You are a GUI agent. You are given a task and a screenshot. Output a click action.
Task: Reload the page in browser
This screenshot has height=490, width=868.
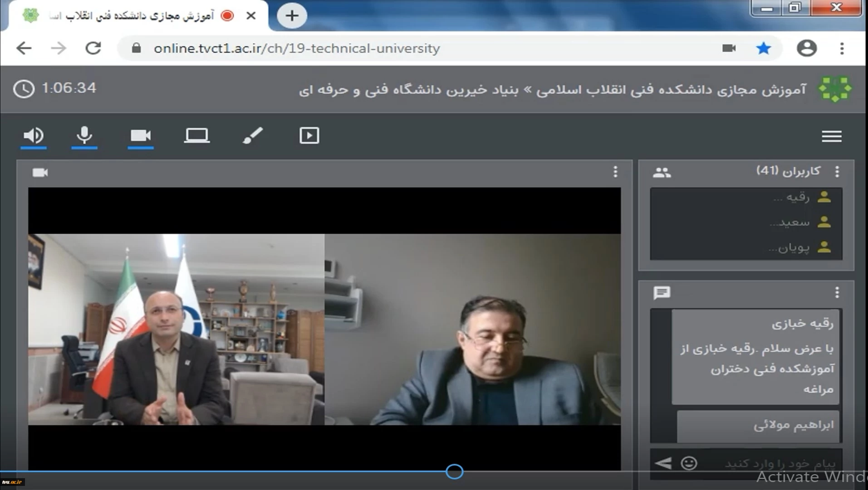[93, 48]
